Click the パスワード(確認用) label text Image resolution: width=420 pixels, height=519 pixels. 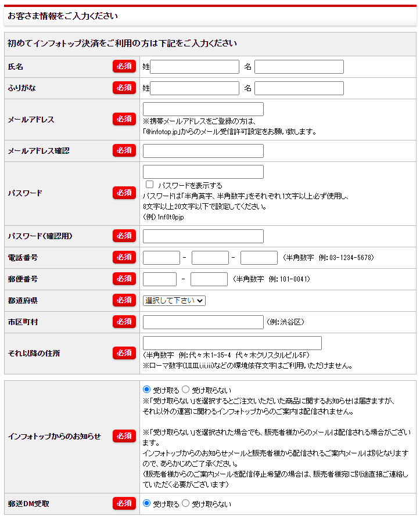tap(40, 236)
